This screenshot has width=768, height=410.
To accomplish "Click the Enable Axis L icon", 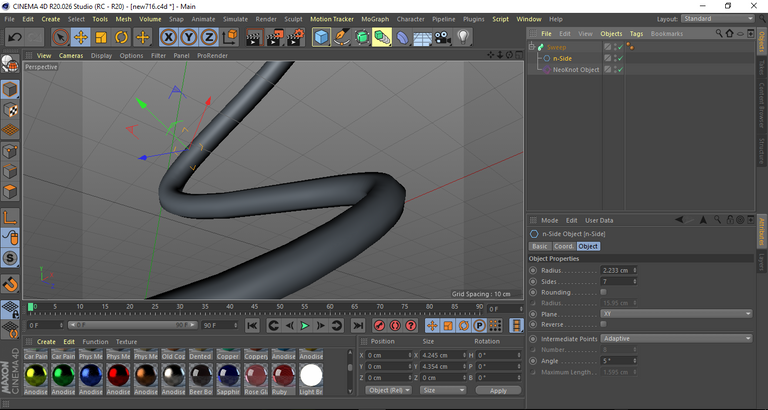I will coord(10,218).
